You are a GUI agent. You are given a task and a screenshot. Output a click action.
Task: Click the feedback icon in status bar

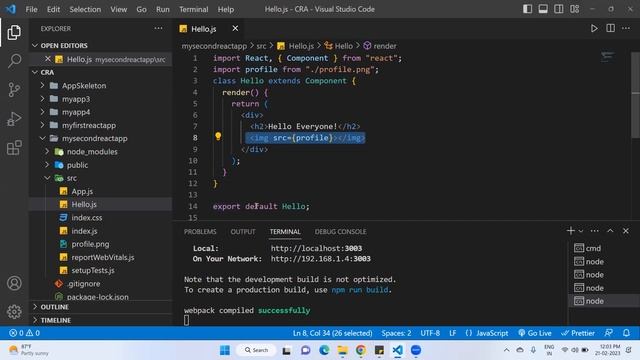click(609, 333)
